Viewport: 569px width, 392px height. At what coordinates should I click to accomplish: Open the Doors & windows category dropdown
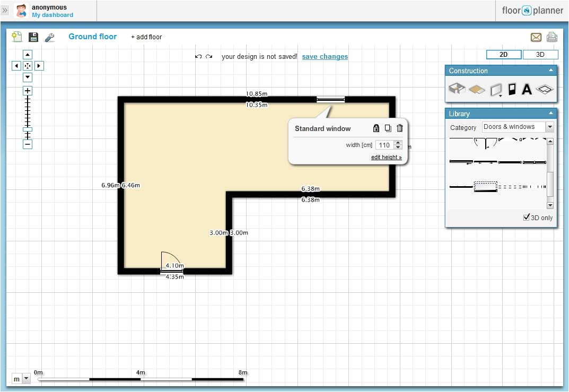(550, 127)
